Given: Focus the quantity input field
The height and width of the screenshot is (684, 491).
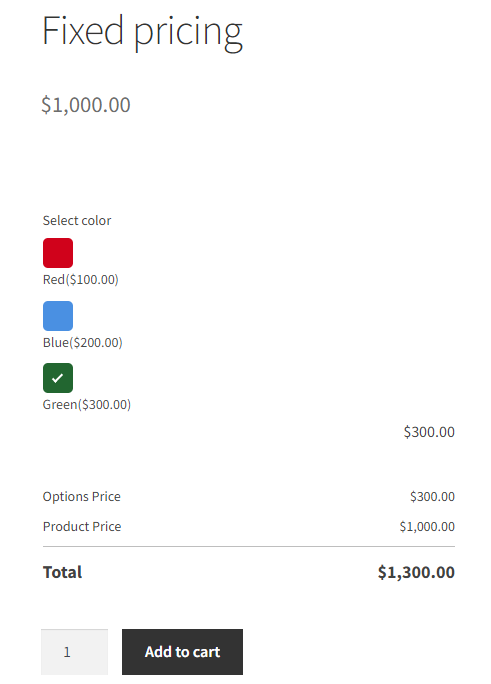Looking at the screenshot, I should click(75, 652).
